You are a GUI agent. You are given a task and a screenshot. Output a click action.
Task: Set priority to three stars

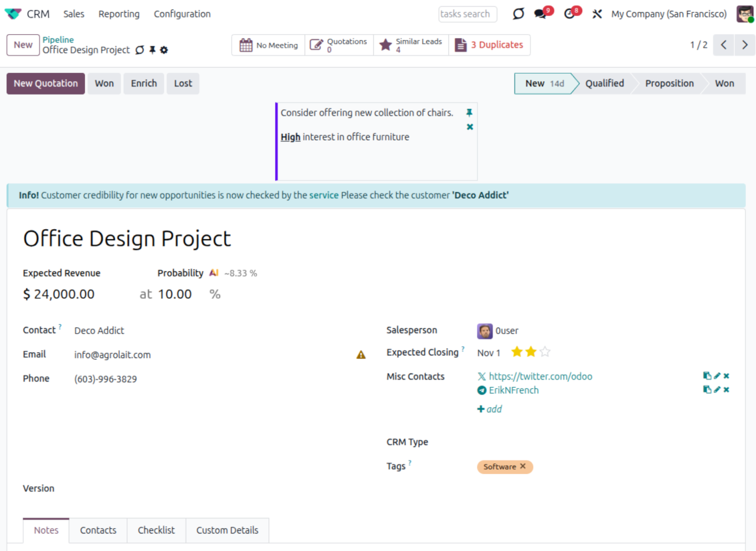[x=545, y=352]
